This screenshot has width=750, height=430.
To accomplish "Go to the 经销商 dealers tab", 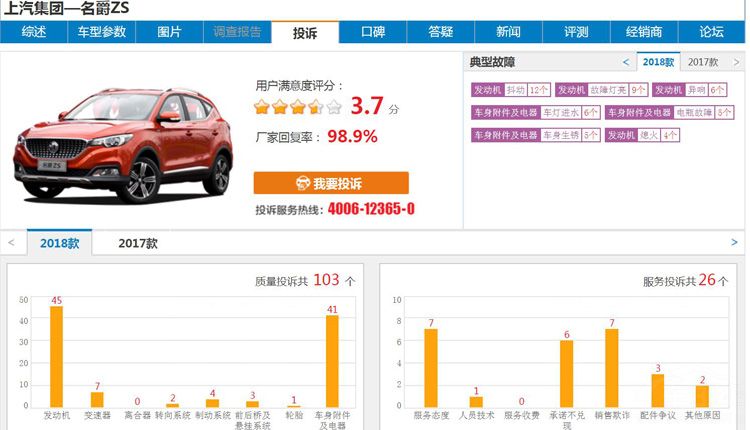I will (643, 32).
